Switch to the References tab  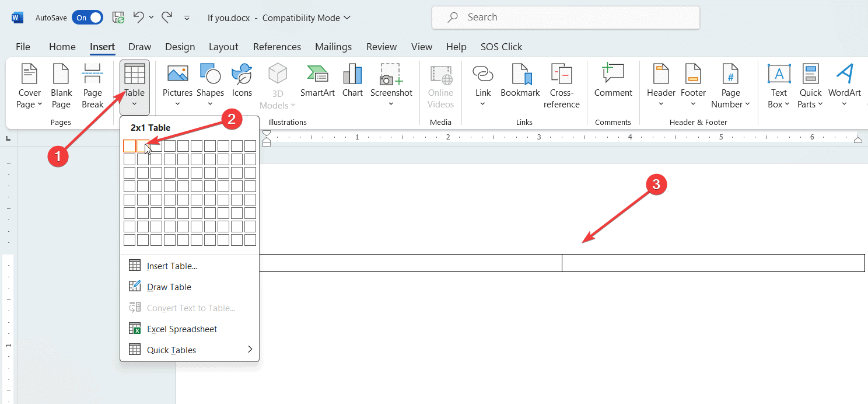[x=277, y=47]
